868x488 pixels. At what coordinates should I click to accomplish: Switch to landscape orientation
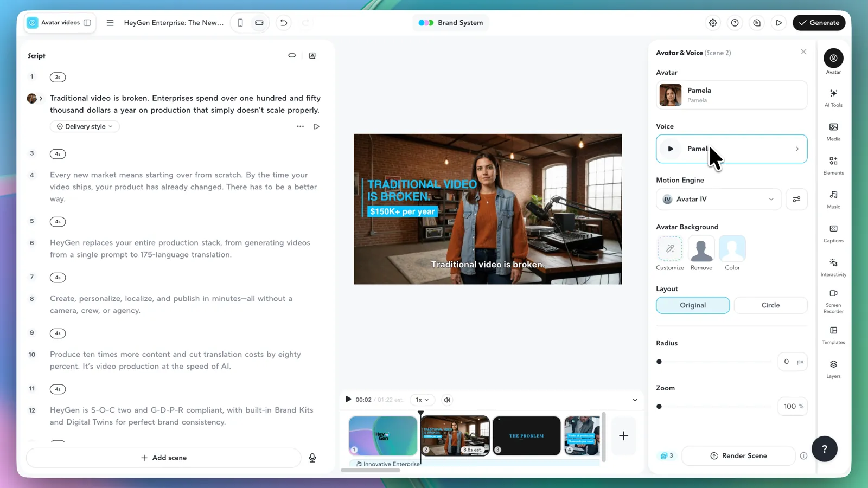tap(259, 23)
